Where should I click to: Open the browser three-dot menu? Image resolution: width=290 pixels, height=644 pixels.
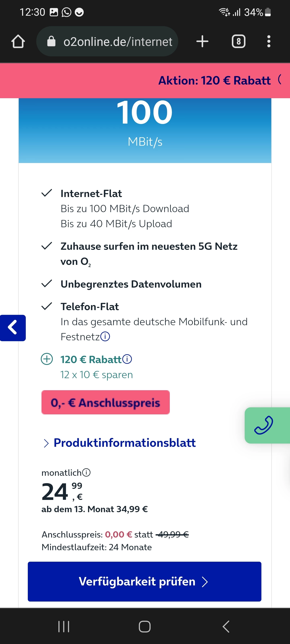point(268,41)
